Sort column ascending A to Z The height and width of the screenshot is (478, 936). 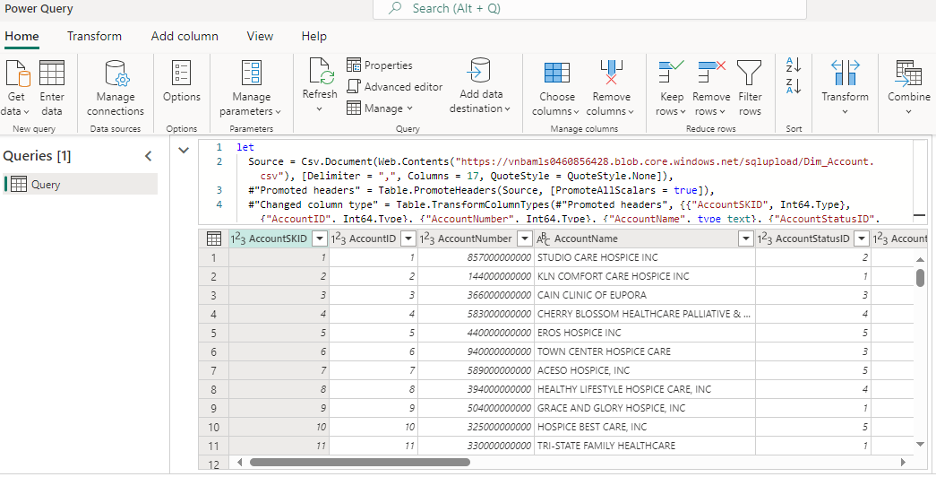(793, 64)
